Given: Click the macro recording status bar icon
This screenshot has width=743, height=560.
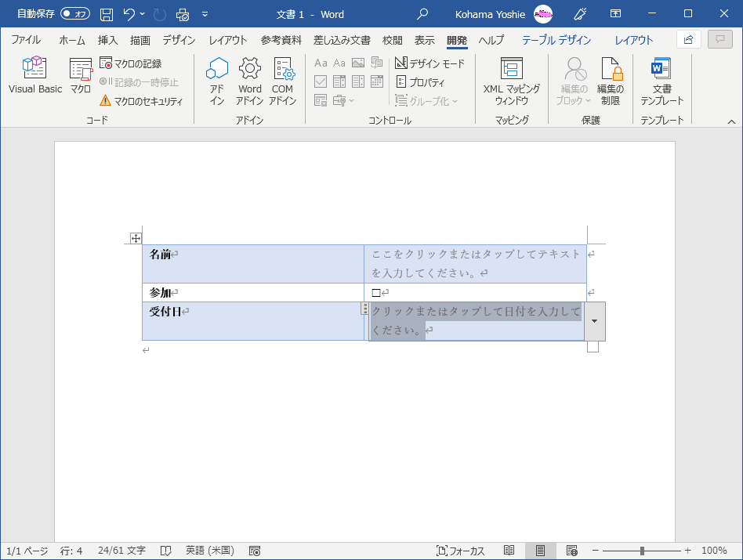Looking at the screenshot, I should (x=255, y=551).
